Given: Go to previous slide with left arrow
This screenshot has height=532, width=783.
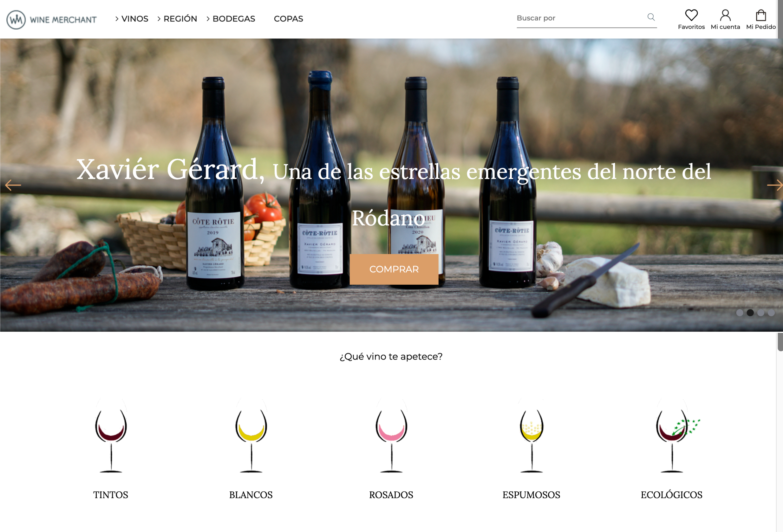Looking at the screenshot, I should (13, 185).
